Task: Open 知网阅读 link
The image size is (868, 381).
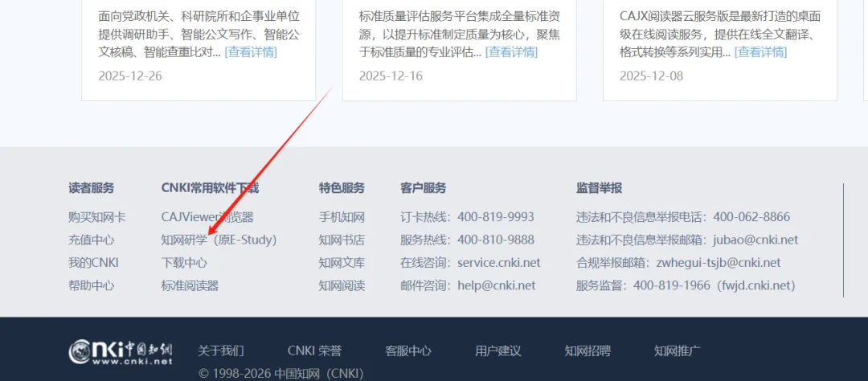Action: tap(342, 285)
